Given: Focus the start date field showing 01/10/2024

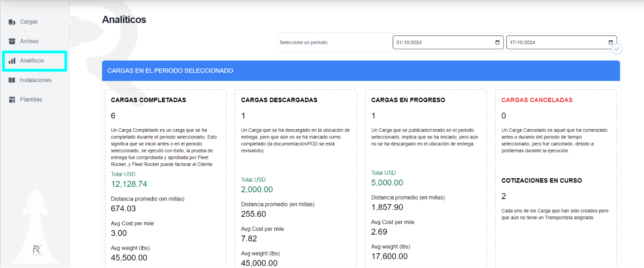Looking at the screenshot, I should tap(440, 42).
